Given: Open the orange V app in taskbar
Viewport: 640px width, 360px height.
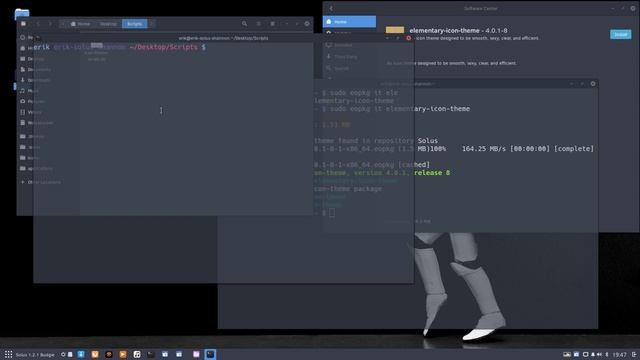Looking at the screenshot, I should 95,354.
